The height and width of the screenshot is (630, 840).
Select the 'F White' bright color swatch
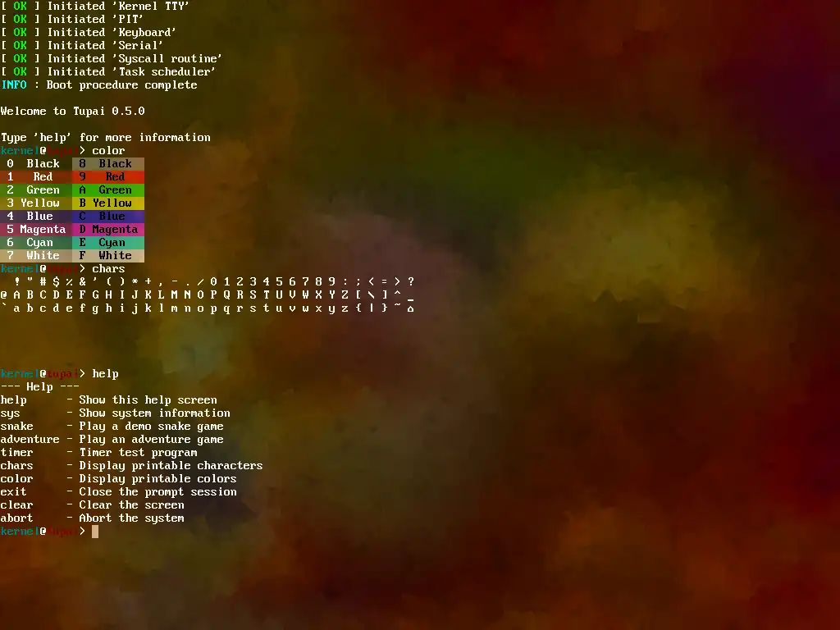108,256
